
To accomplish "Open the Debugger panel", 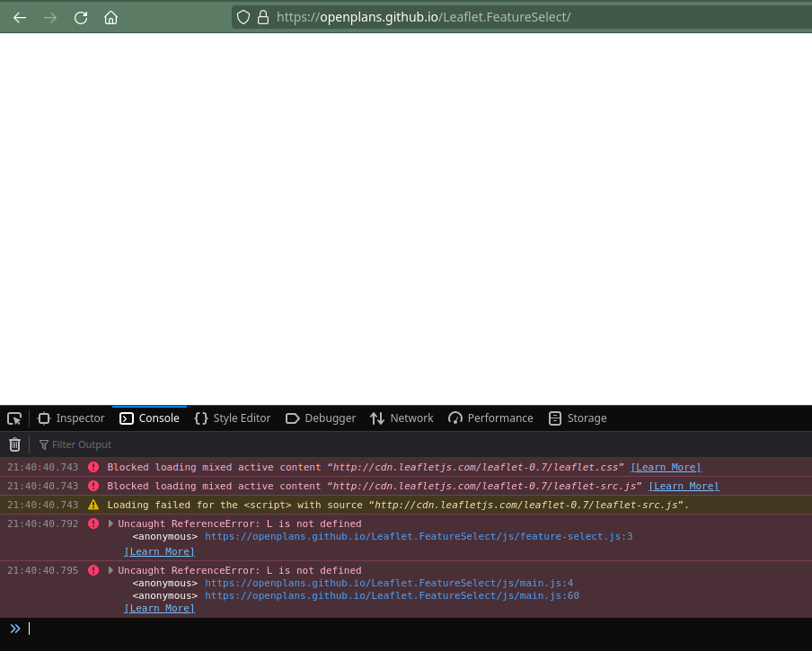I will 320,418.
